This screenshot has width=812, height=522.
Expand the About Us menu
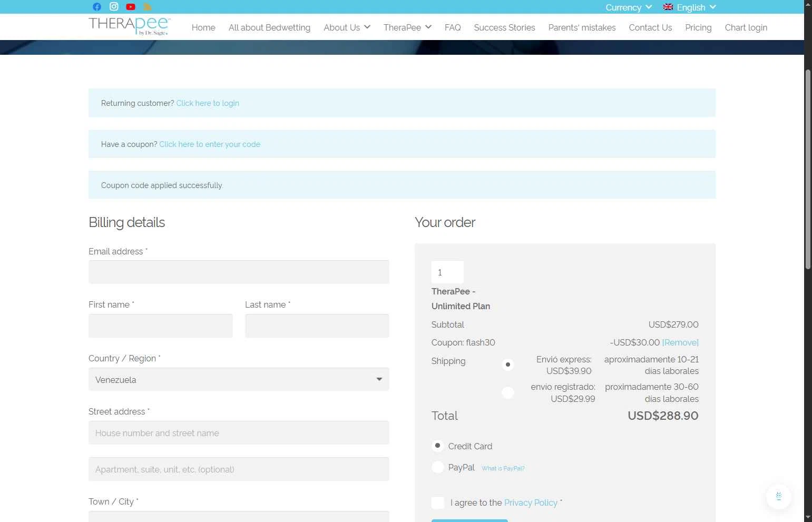(347, 27)
